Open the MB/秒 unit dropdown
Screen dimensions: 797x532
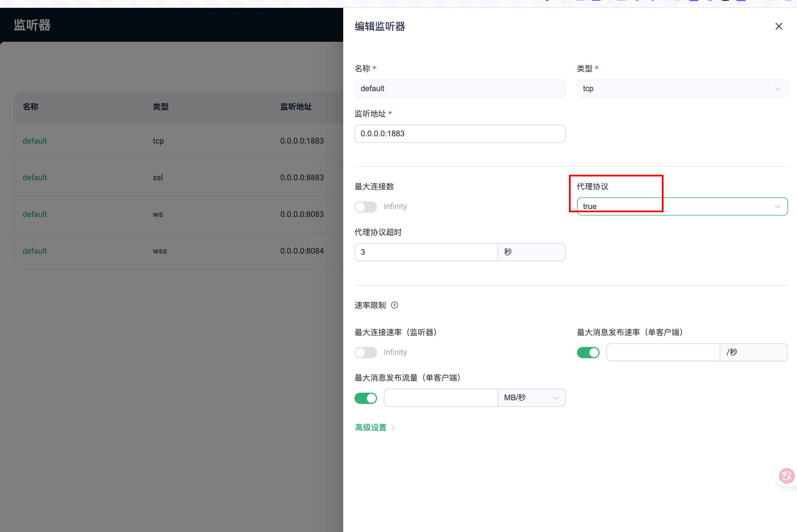(x=531, y=398)
